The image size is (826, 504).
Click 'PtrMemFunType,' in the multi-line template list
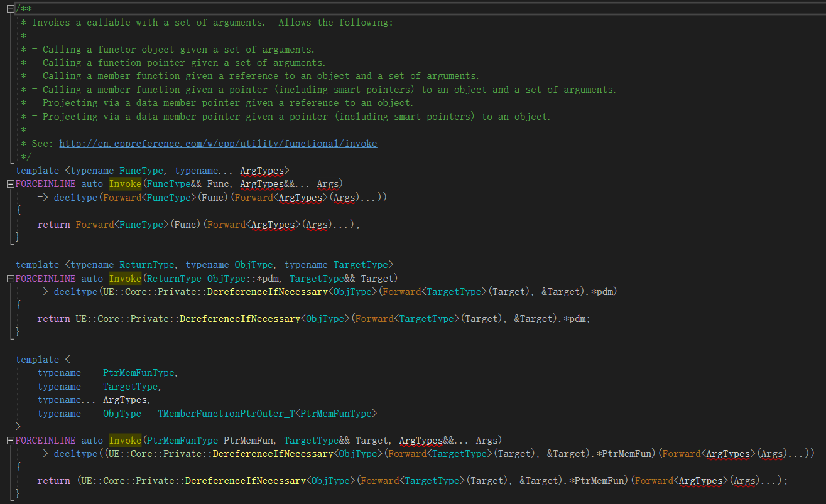pyautogui.click(x=140, y=373)
